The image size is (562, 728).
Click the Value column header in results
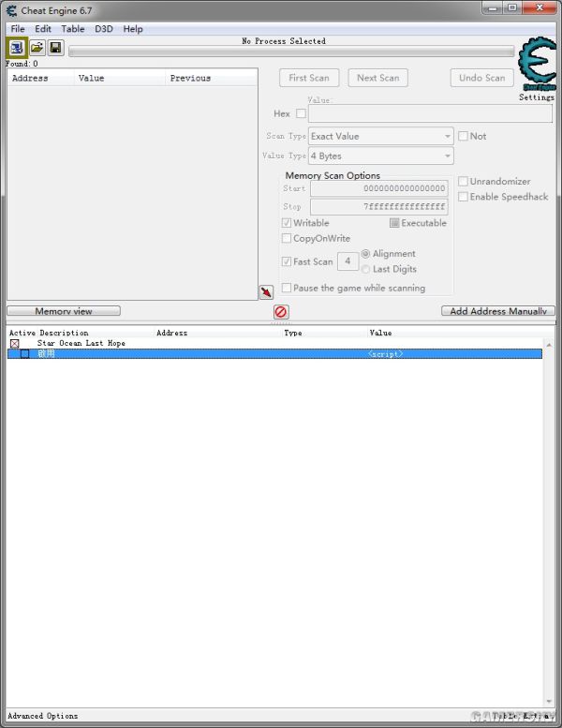point(120,78)
